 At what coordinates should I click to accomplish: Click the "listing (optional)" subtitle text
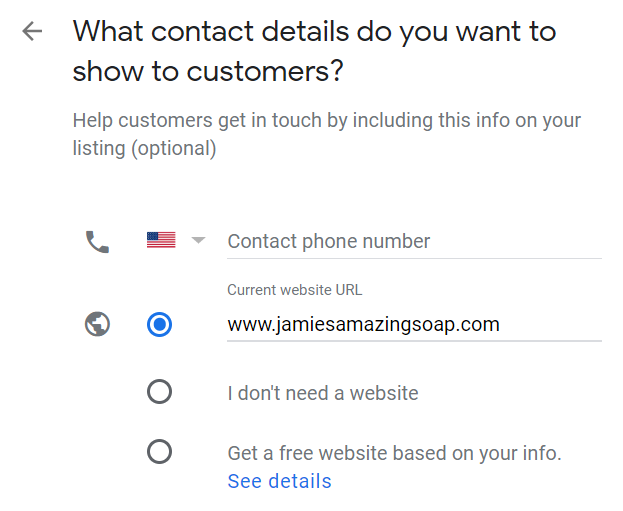144,149
